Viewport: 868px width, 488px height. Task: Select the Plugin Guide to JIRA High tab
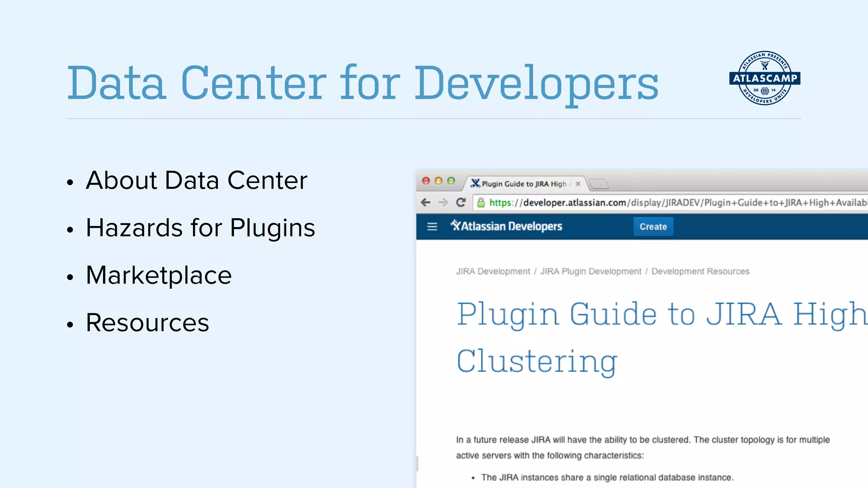524,184
